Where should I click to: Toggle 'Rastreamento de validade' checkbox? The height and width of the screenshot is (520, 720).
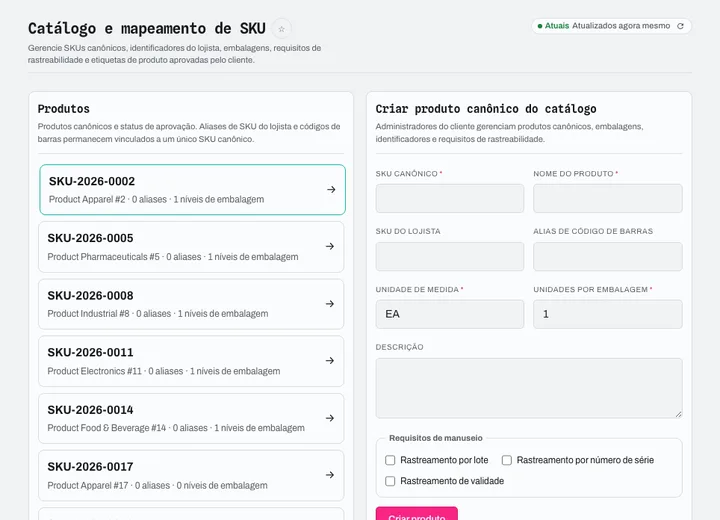pos(390,481)
